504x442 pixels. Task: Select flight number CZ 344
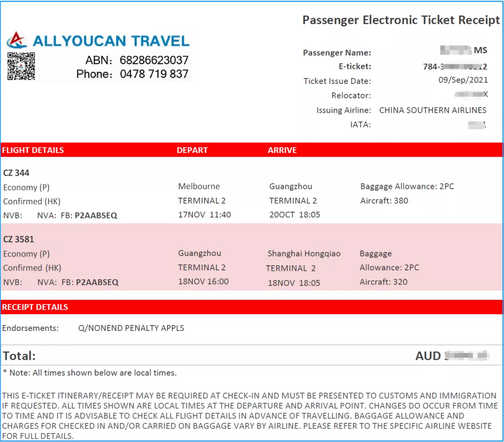[x=16, y=173]
